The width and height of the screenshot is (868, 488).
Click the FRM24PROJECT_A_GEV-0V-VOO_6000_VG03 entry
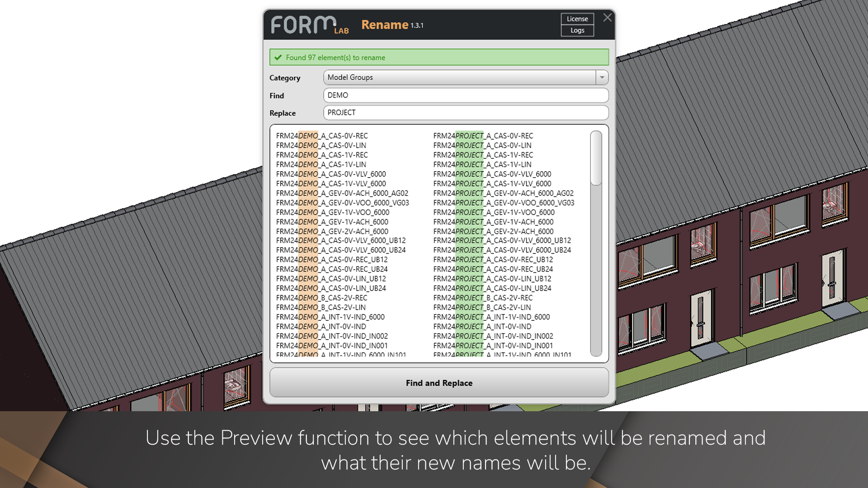click(x=504, y=202)
